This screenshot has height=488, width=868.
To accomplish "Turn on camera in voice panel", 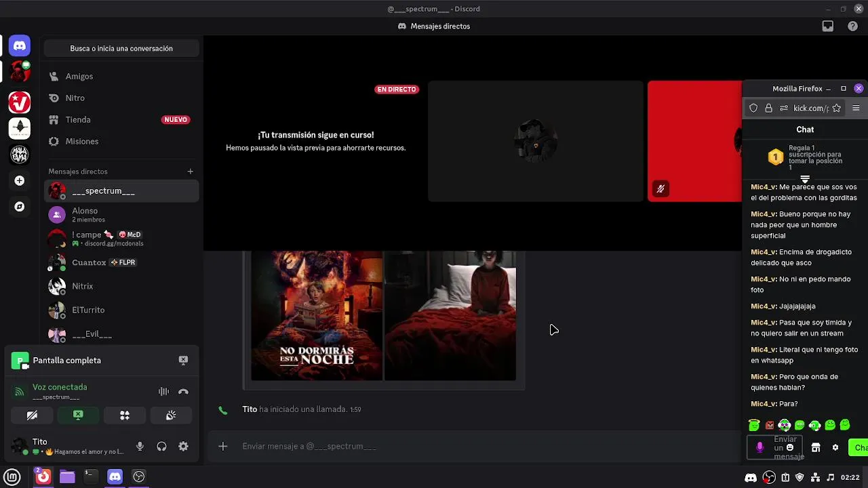I will coord(32,415).
